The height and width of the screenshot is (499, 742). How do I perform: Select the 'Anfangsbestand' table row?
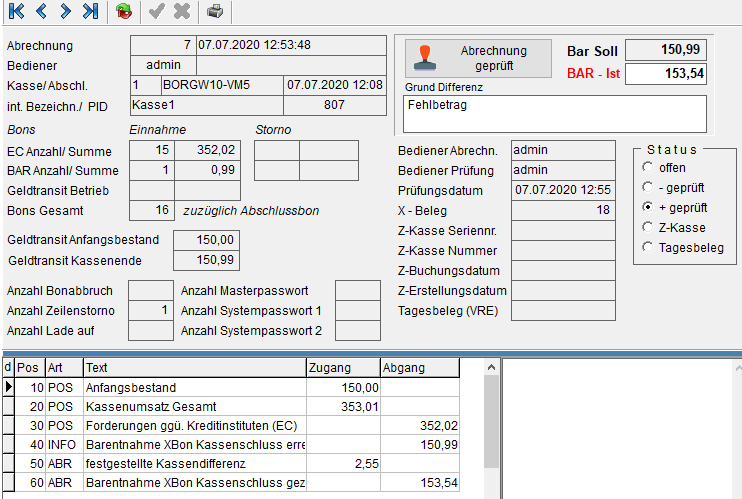pos(194,387)
